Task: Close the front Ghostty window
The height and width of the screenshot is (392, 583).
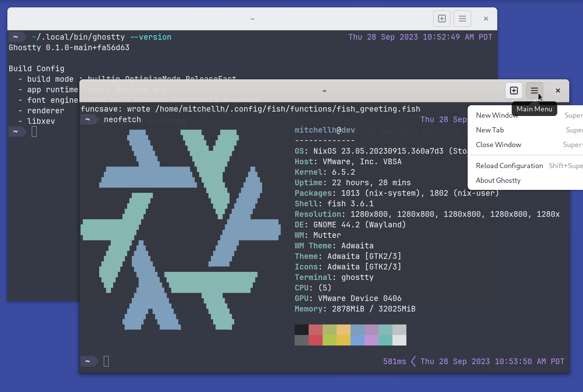Action: tap(558, 91)
